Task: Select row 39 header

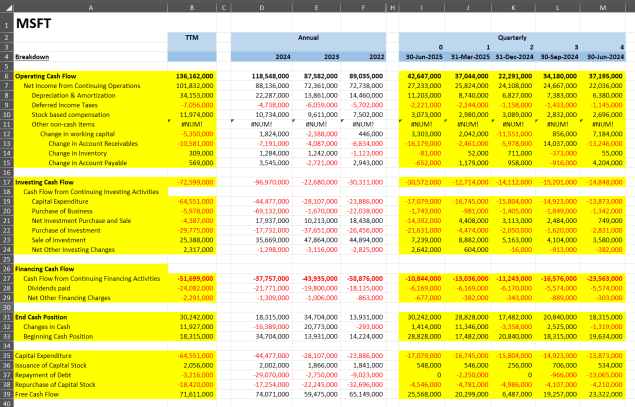Action: coord(7,394)
